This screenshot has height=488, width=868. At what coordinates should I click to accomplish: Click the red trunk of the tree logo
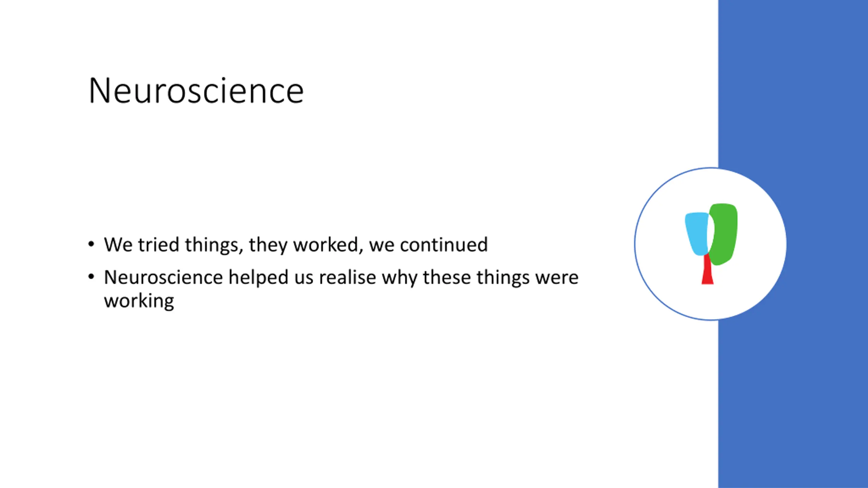(707, 270)
